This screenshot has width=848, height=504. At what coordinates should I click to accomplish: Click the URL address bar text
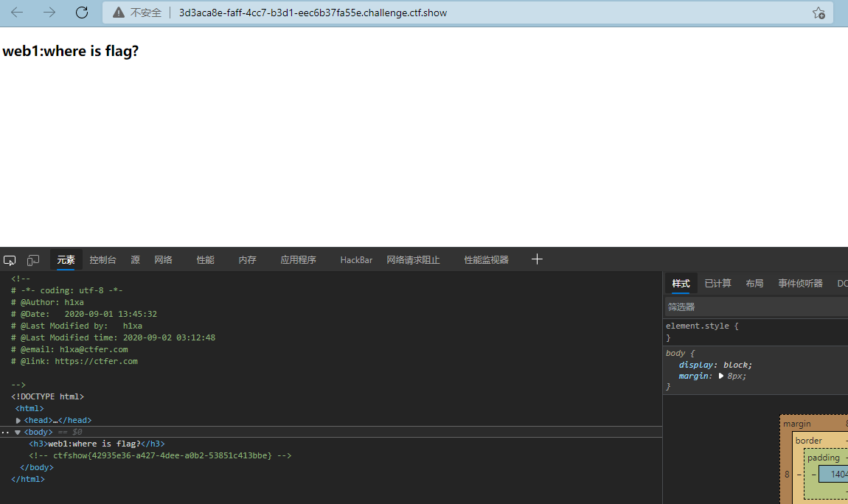point(313,13)
